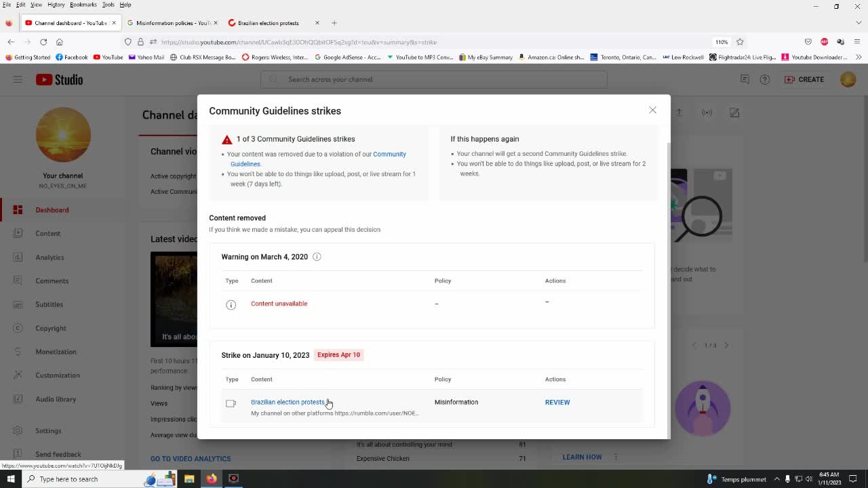Open the options menu beside LEARN HOW
The width and height of the screenshot is (868, 488).
click(x=616, y=457)
